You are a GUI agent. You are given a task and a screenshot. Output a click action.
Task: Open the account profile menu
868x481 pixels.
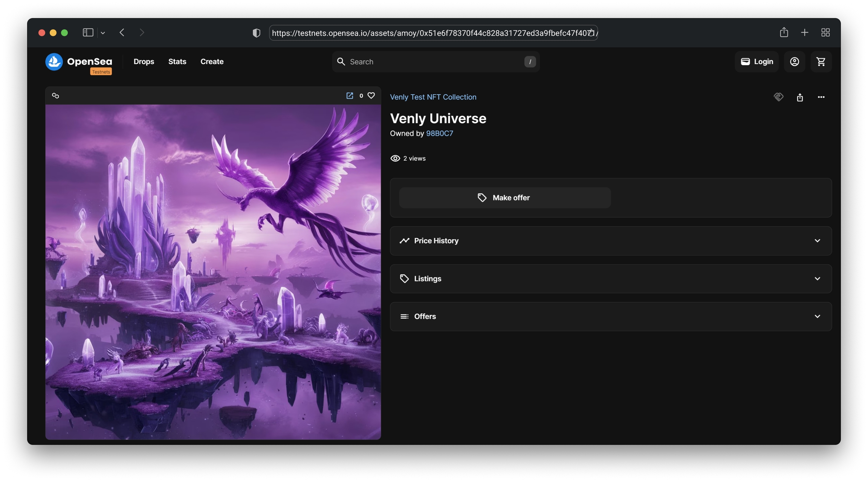(x=795, y=61)
